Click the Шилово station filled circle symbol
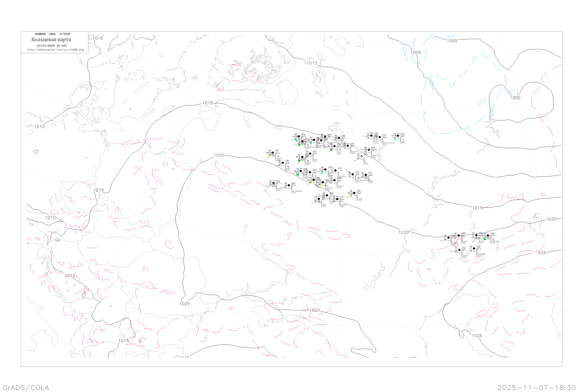 354,193
